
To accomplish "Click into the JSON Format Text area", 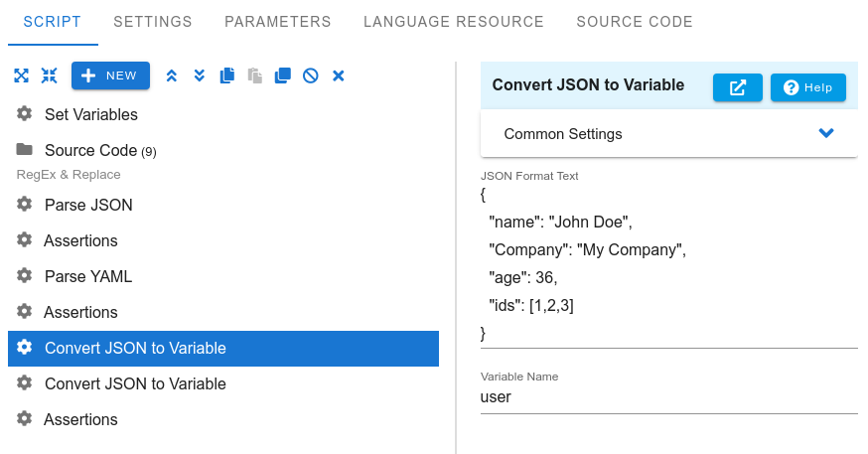I will tap(668, 263).
